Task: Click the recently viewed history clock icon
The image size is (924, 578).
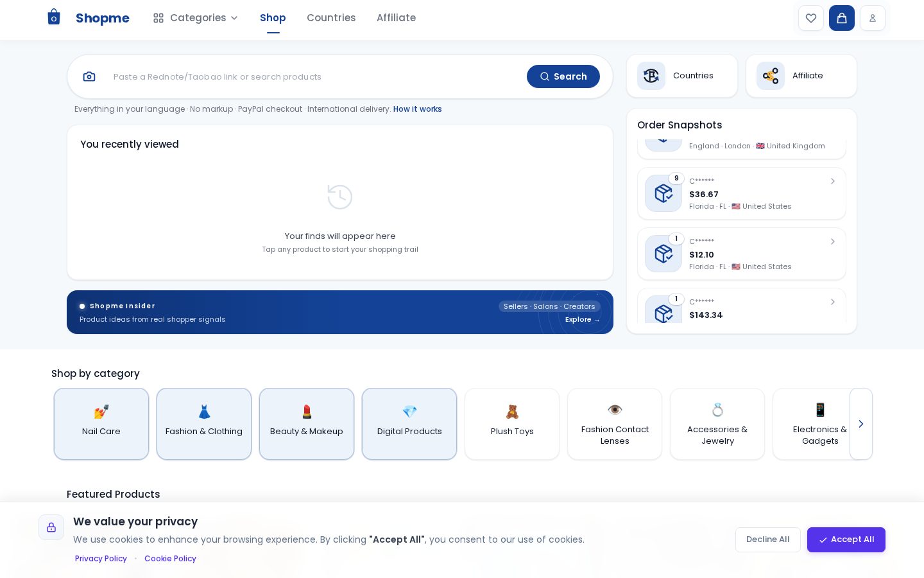Action: click(x=340, y=197)
